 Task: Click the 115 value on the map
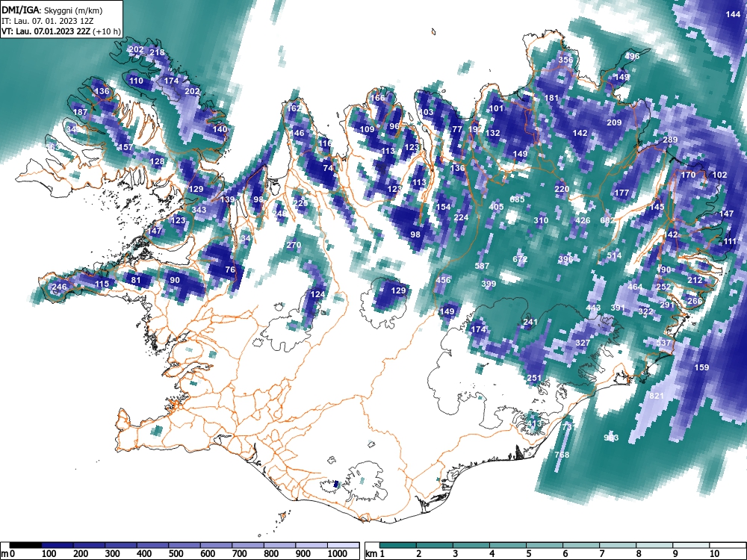click(x=102, y=284)
